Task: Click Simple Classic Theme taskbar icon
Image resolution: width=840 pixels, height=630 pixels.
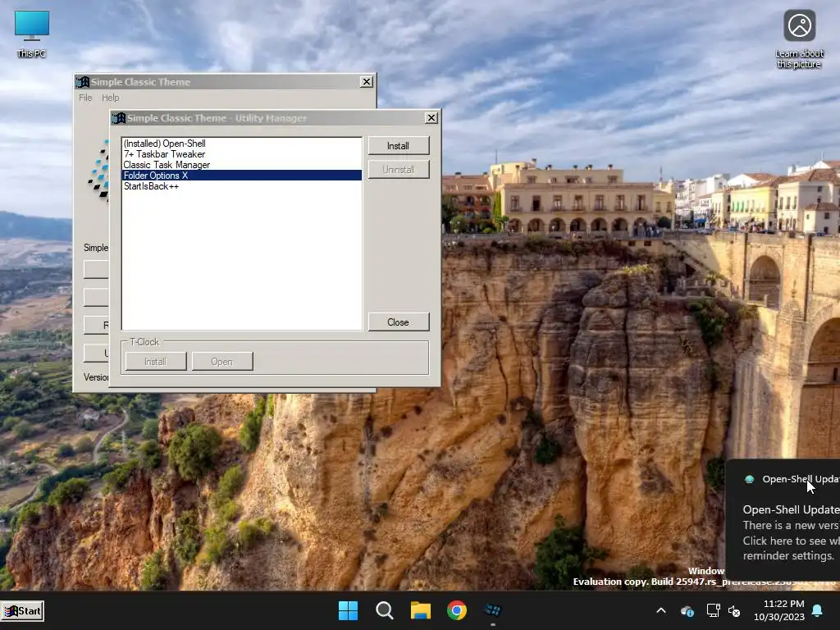Action: (493, 610)
